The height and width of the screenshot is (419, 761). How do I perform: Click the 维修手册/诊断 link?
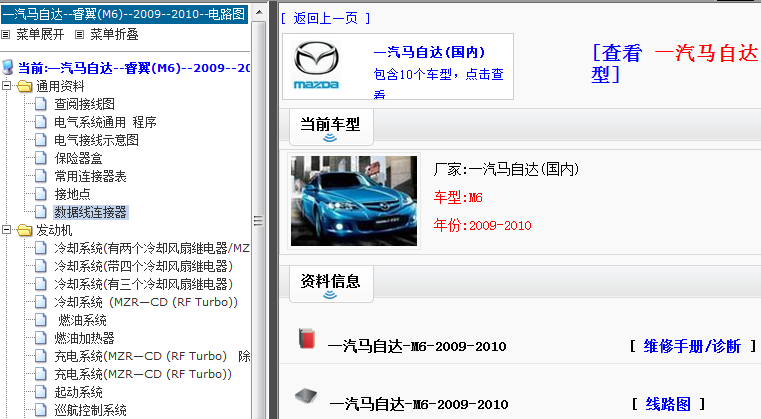(x=692, y=346)
